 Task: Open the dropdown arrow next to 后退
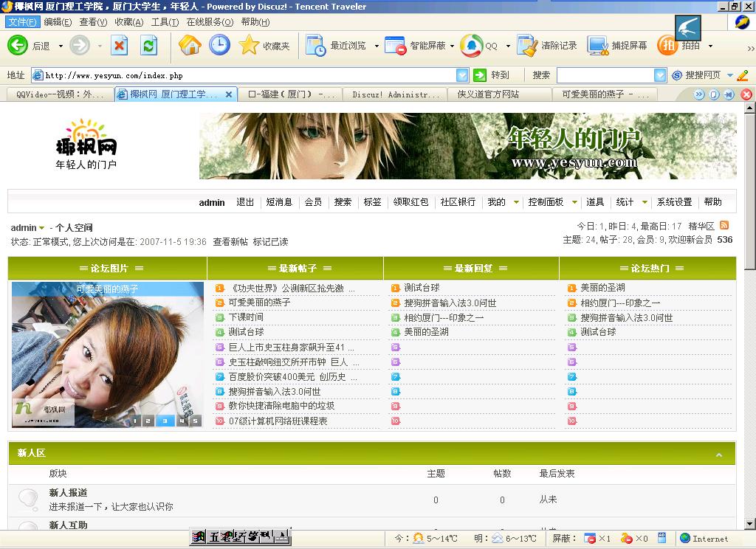(x=61, y=46)
